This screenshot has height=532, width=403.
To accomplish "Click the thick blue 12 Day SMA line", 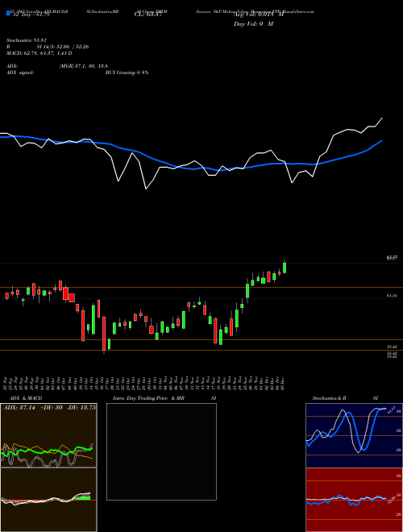I will pos(190,168).
